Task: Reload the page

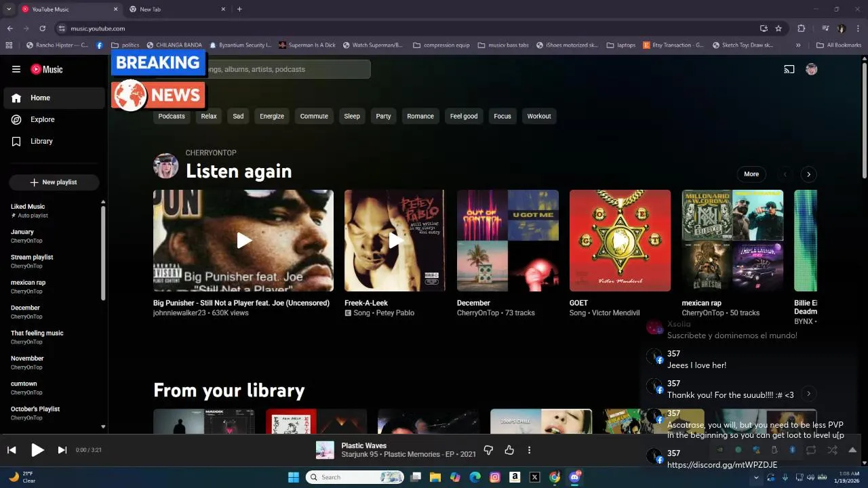Action: tap(42, 28)
